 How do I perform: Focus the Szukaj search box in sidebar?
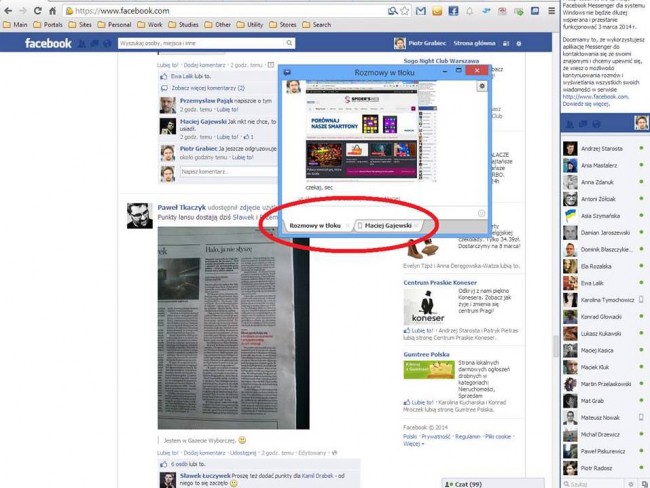point(593,484)
